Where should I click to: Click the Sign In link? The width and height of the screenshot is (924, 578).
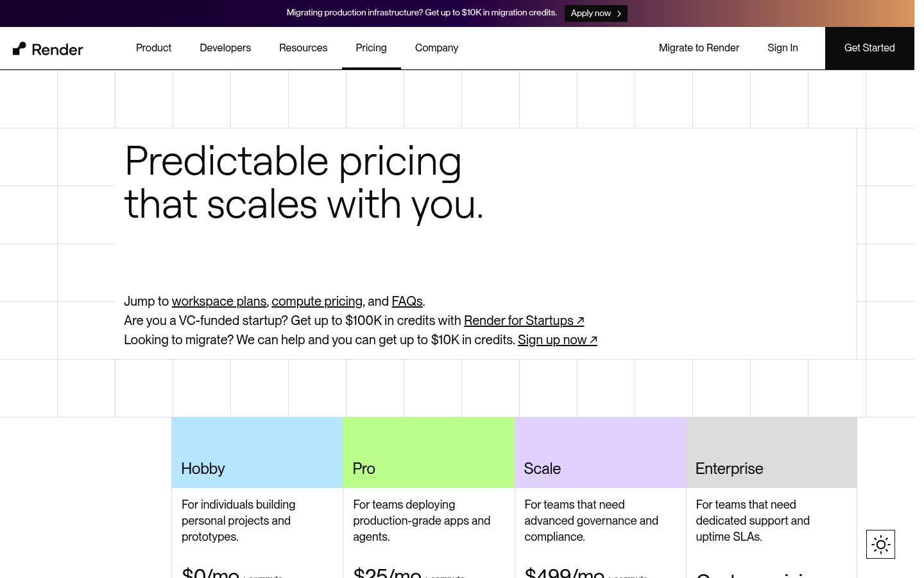pos(783,48)
